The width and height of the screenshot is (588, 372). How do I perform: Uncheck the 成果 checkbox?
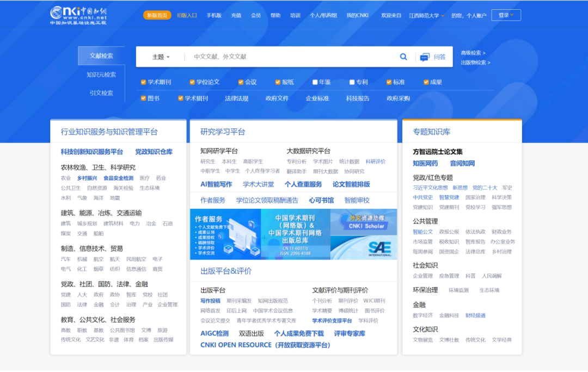coord(426,82)
